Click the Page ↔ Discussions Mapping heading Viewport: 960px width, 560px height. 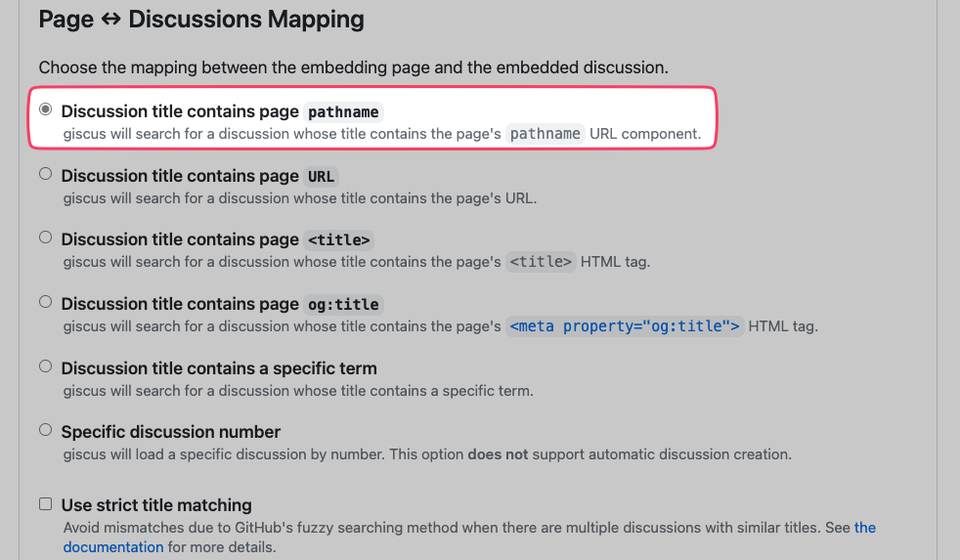pyautogui.click(x=201, y=19)
